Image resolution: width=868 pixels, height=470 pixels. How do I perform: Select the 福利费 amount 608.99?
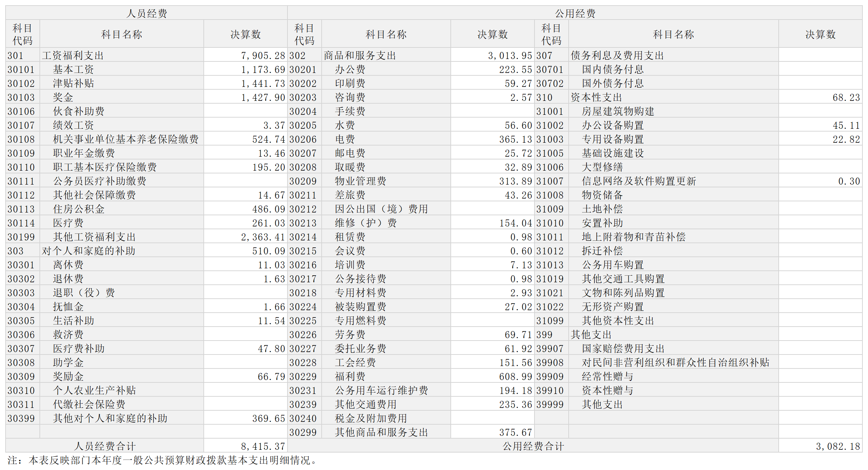[515, 376]
